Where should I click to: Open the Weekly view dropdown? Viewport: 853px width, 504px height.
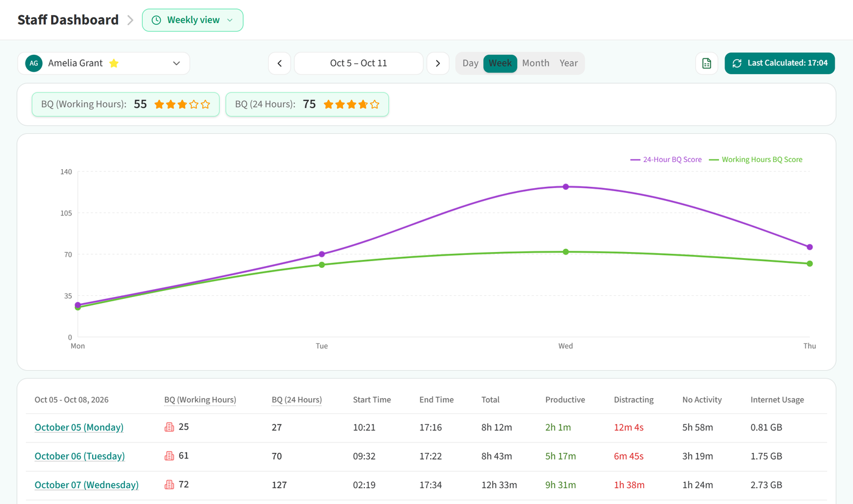coord(193,20)
